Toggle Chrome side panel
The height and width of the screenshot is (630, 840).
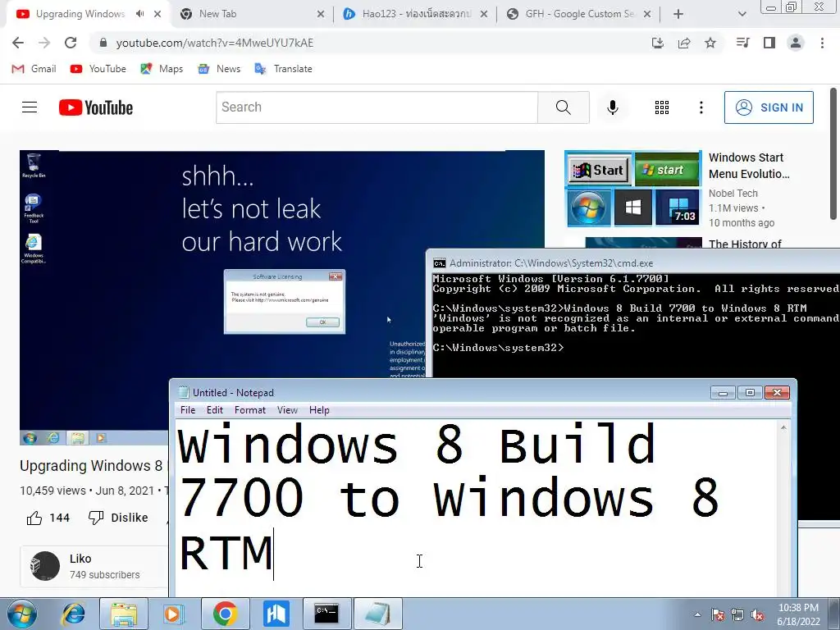pyautogui.click(x=769, y=43)
